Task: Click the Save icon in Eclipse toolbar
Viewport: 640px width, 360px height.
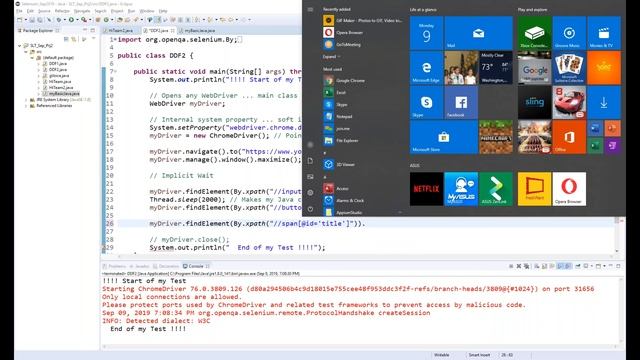Action: [32, 20]
